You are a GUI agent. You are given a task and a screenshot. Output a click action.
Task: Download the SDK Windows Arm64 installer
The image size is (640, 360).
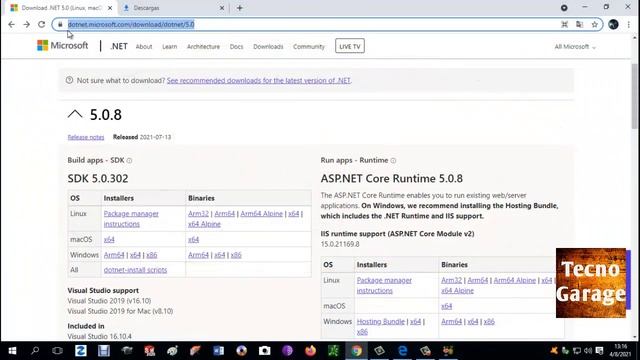[x=114, y=255]
